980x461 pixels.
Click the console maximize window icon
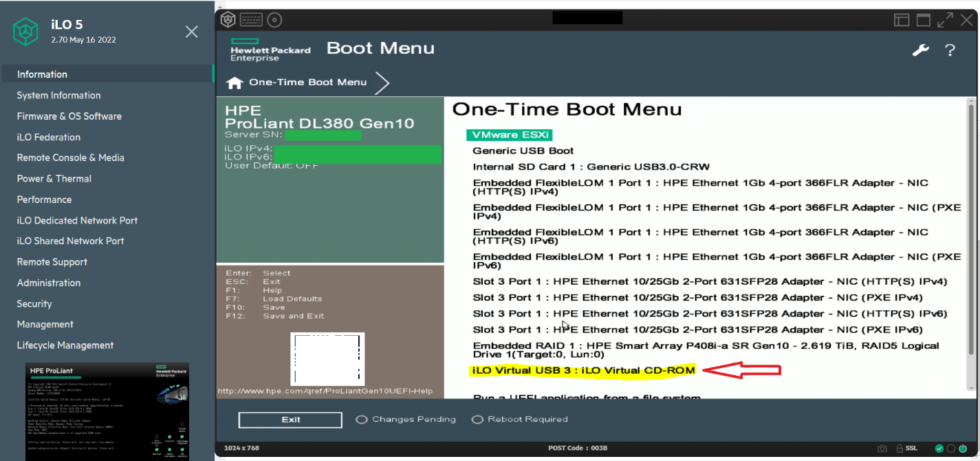pos(924,20)
